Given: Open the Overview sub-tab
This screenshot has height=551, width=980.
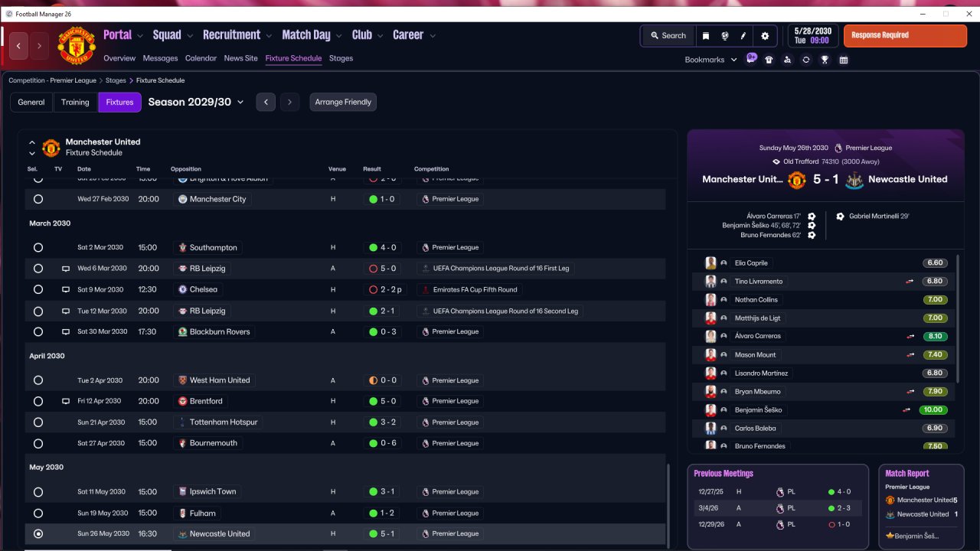Looking at the screenshot, I should tap(119, 58).
